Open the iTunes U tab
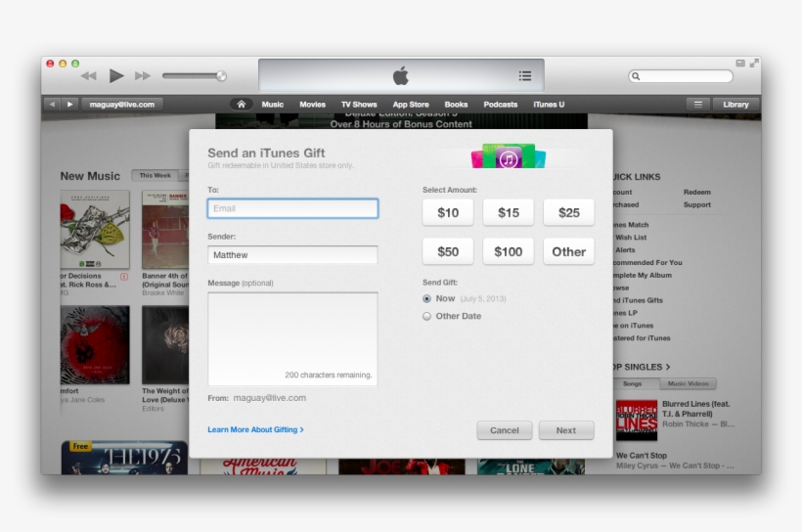 tap(549, 105)
